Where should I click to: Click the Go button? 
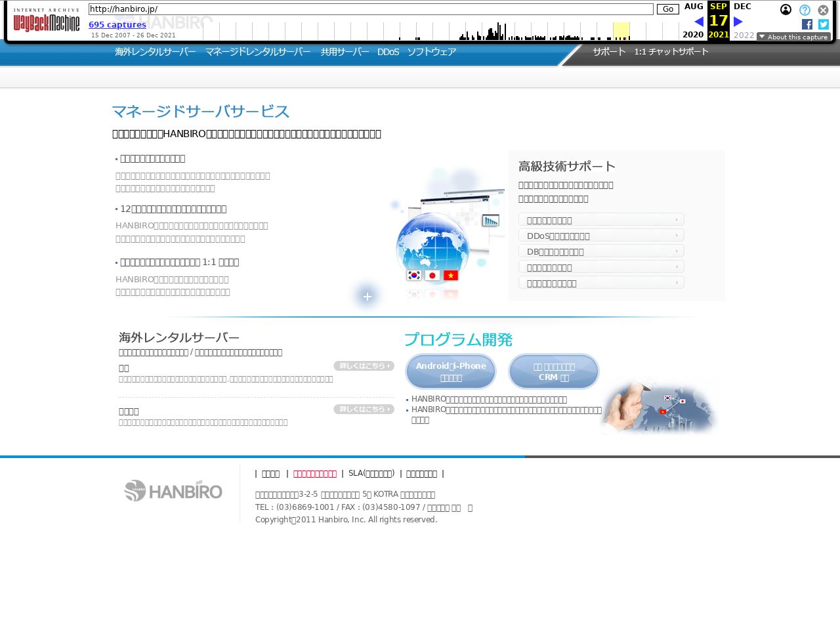668,9
